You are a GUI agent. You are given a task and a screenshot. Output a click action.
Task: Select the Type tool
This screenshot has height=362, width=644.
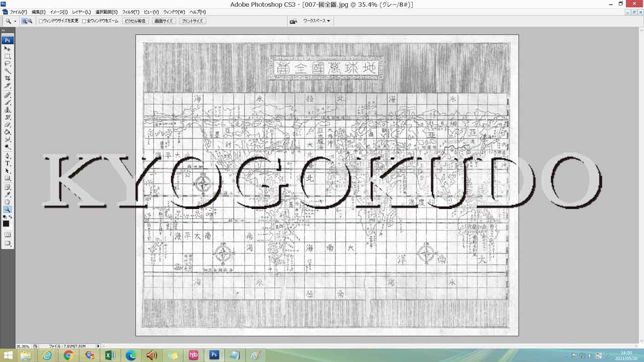(7, 163)
